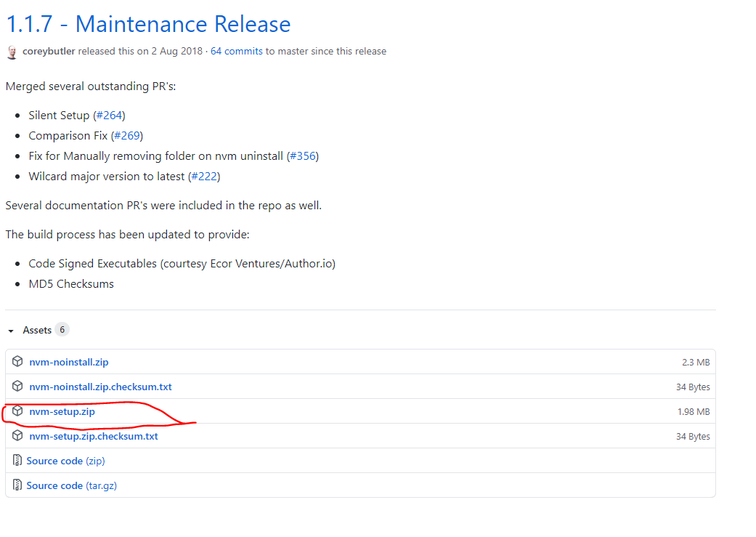
Task: Click the package icon beside nvm-noinstall.zip
Action: pos(16,361)
